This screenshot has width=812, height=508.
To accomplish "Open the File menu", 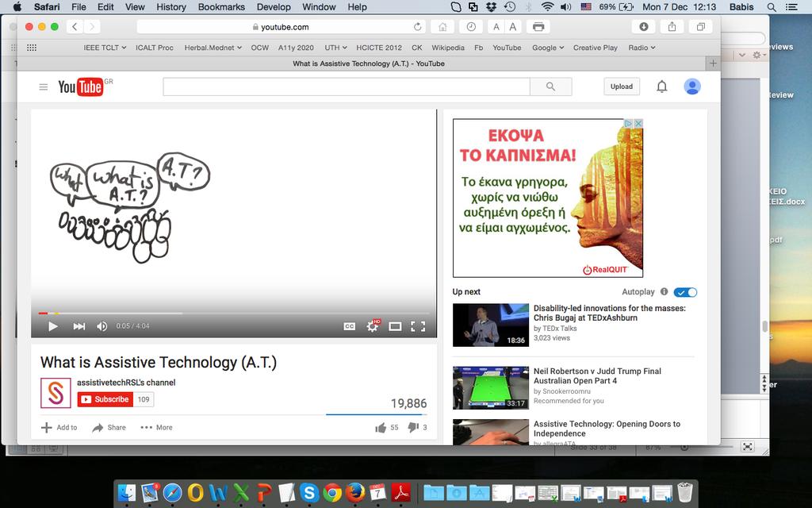I will tap(79, 6).
